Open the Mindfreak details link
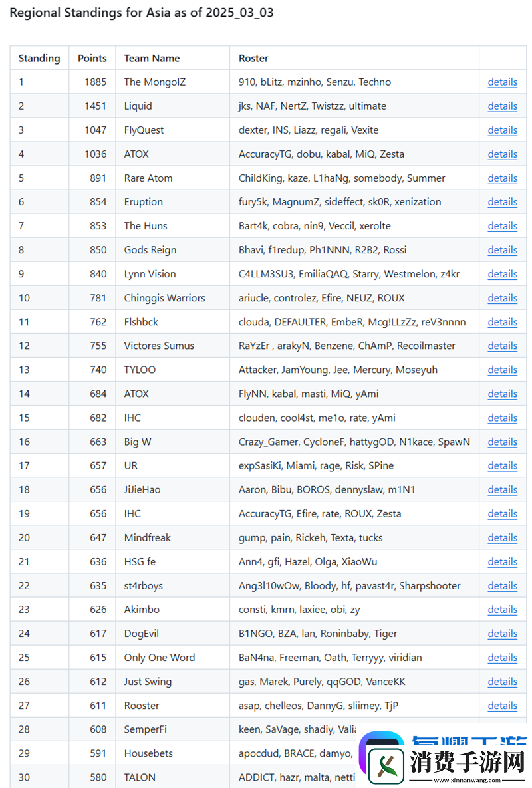The height and width of the screenshot is (788, 532). tap(502, 538)
